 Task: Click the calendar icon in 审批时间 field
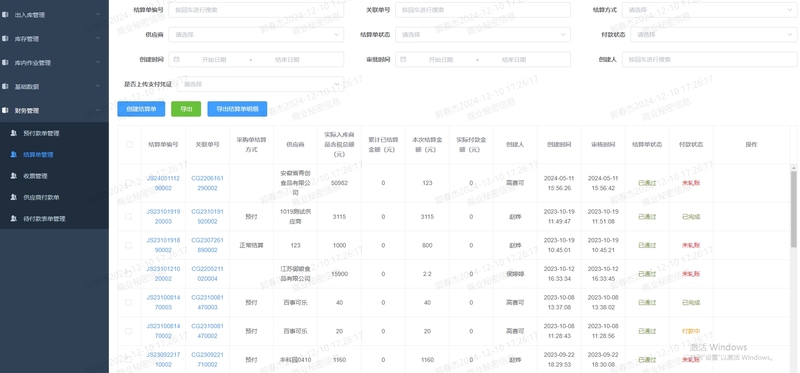click(403, 59)
